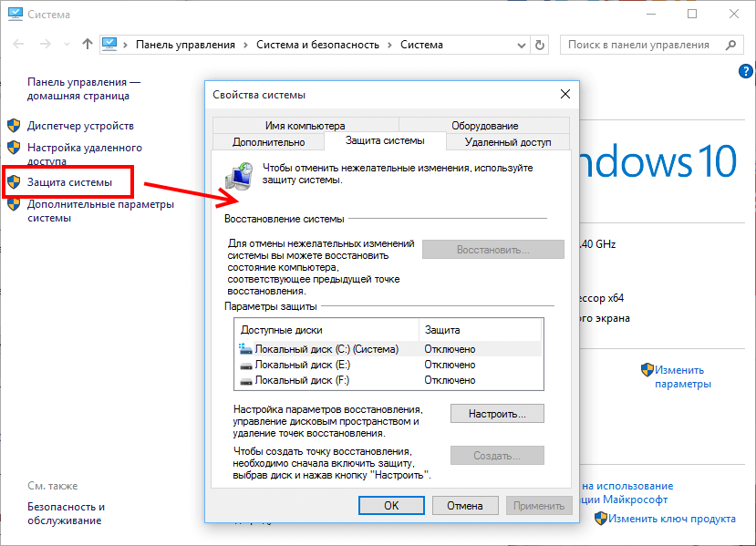Click the up arrow navigation icon
This screenshot has height=546, width=756.
(88, 44)
